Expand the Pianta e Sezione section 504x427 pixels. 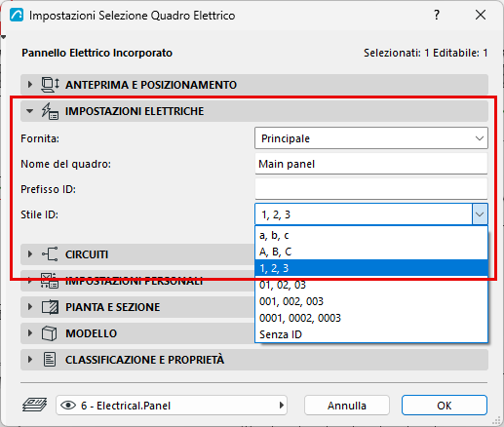coord(30,307)
